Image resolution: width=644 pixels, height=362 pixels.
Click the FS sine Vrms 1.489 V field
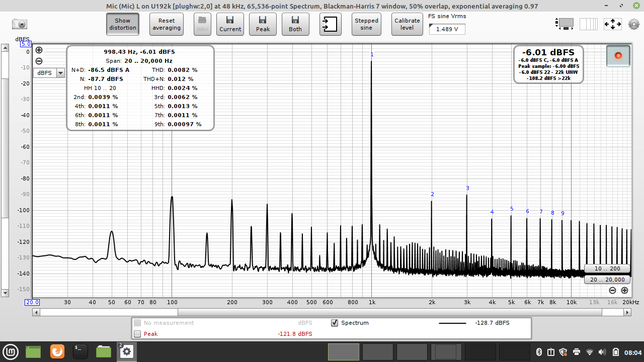447,29
